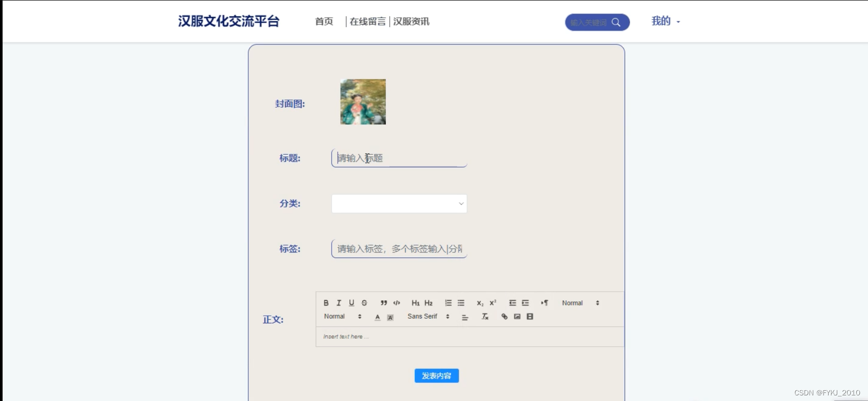
Task: Insert a blockquote
Action: pyautogui.click(x=384, y=303)
